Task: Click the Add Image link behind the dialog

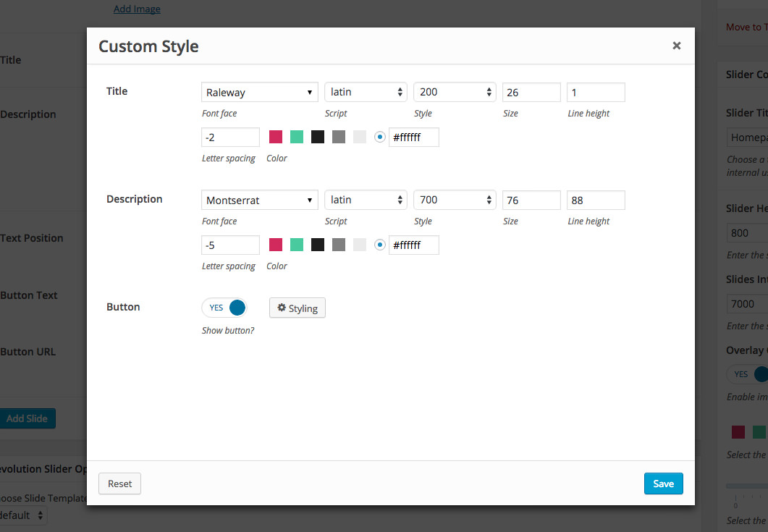Action: [137, 9]
